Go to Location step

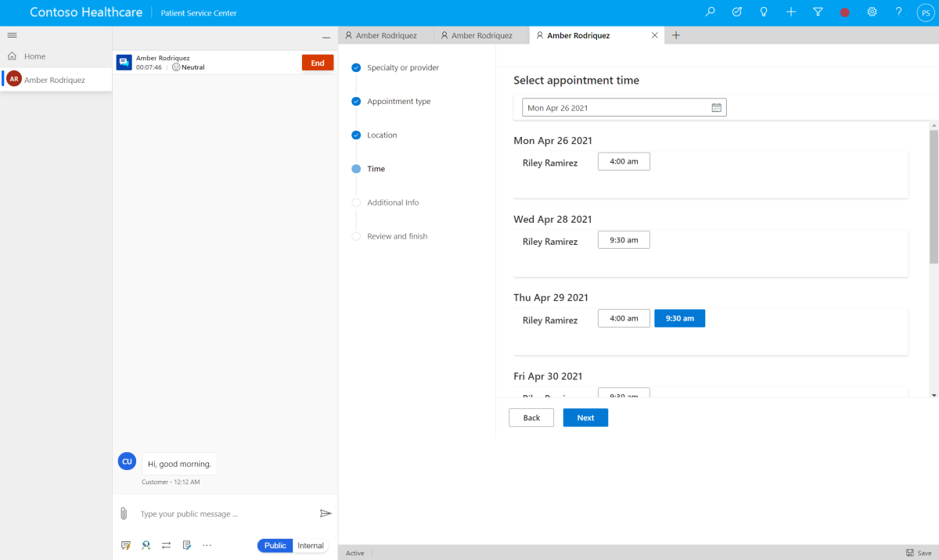(382, 135)
